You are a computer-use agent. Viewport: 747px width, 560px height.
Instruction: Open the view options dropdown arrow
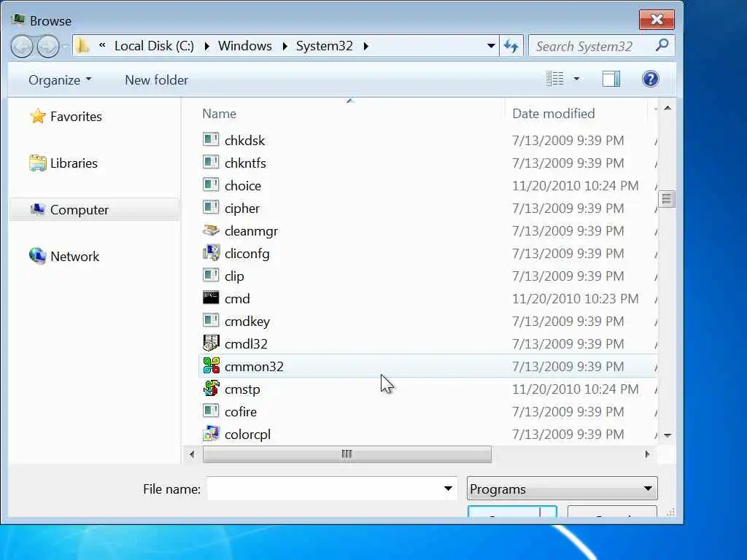[576, 79]
